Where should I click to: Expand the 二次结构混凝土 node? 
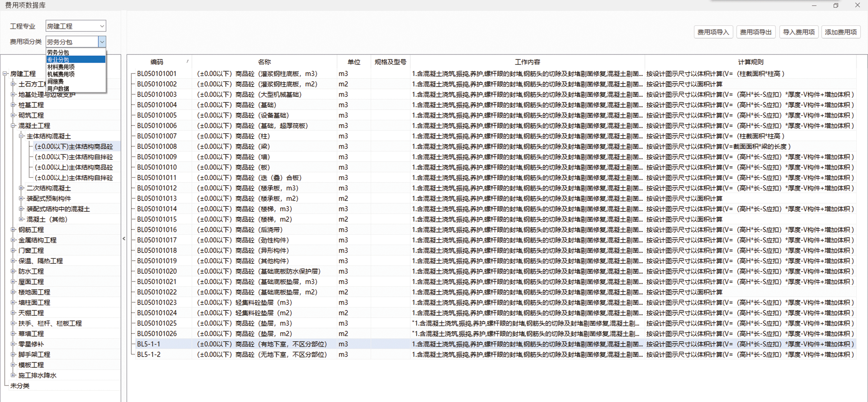tap(21, 188)
